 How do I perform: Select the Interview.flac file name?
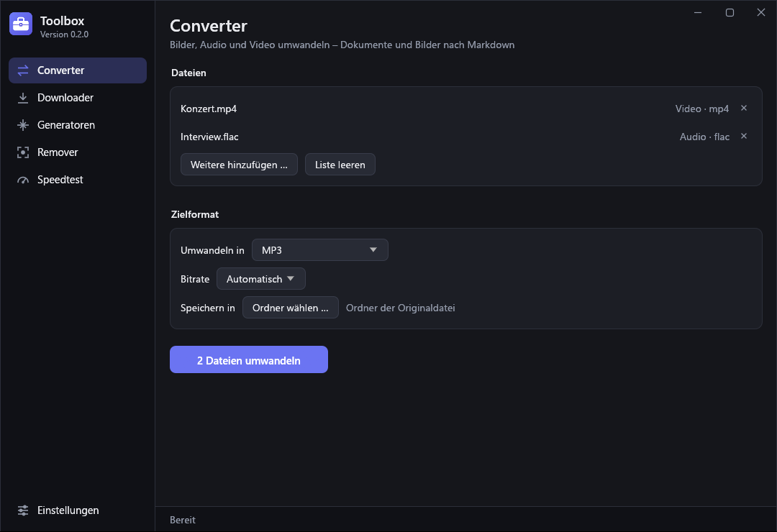pyautogui.click(x=209, y=137)
